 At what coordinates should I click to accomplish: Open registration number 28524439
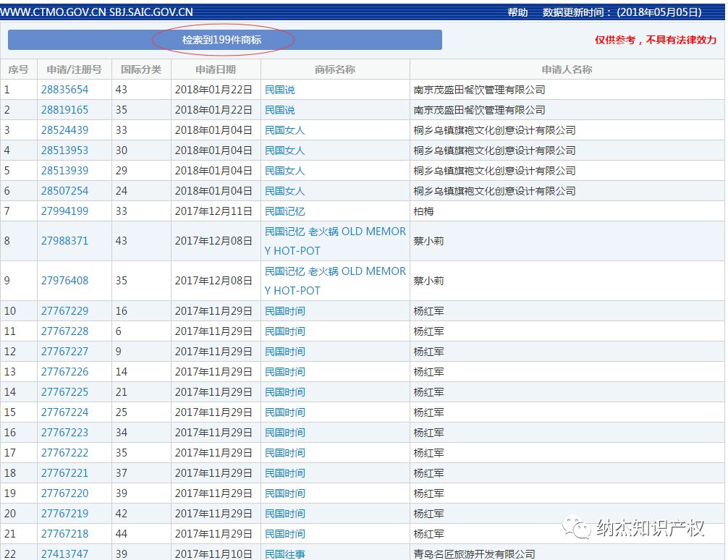click(x=64, y=130)
